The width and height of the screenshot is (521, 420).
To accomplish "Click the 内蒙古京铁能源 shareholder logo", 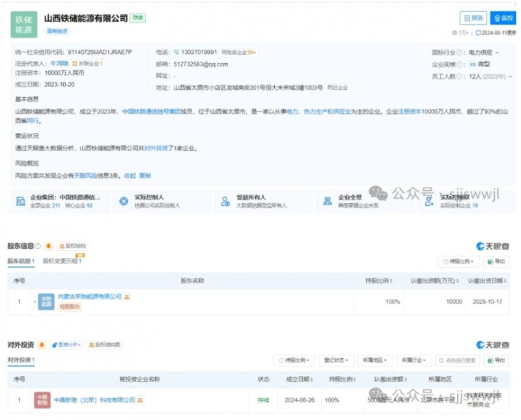I will point(46,301).
